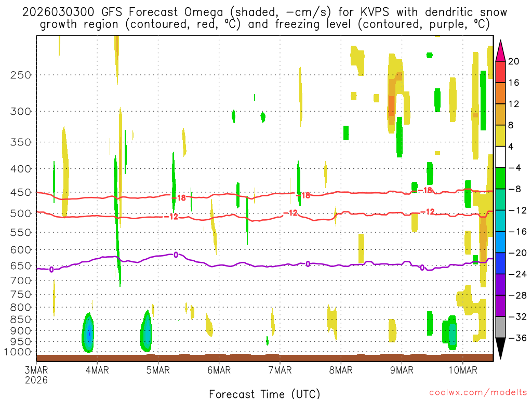The image size is (532, 399).
Task: Click the 250 pressure level label
Action: pos(21,75)
